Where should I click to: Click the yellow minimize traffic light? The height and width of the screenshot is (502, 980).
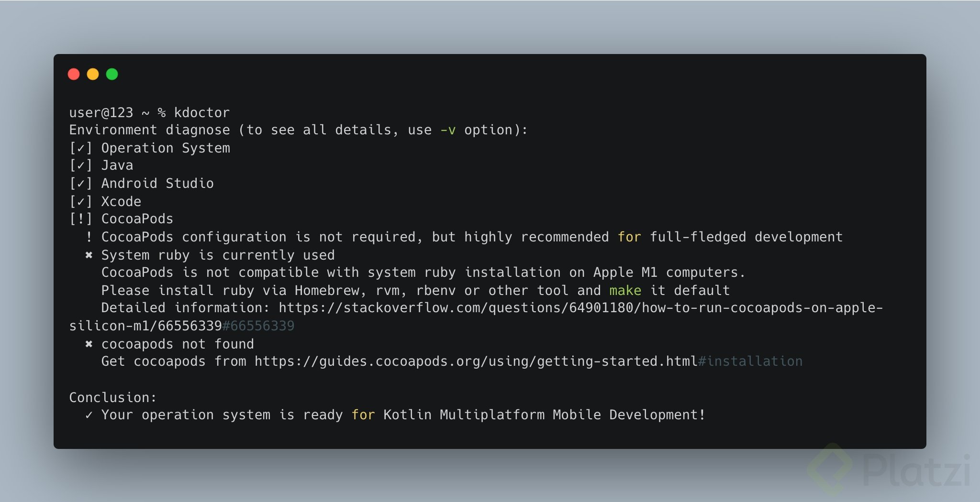93,74
